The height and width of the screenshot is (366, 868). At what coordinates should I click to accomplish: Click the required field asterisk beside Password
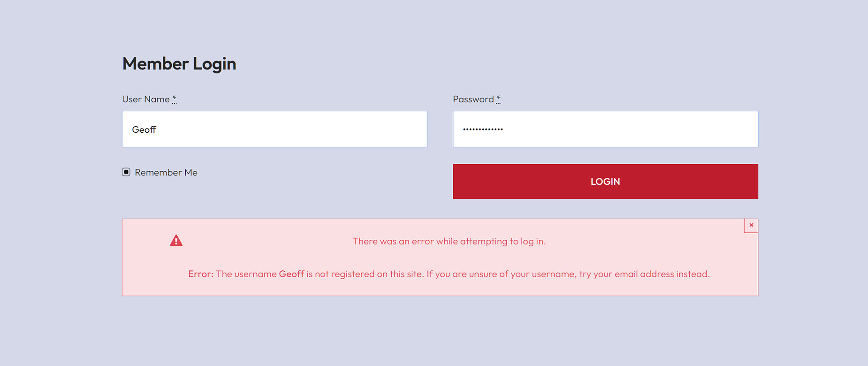(x=498, y=98)
